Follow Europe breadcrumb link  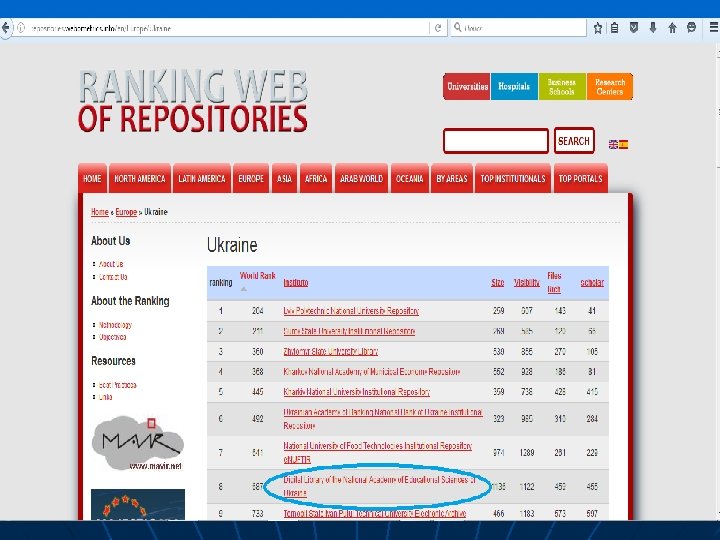(x=126, y=212)
